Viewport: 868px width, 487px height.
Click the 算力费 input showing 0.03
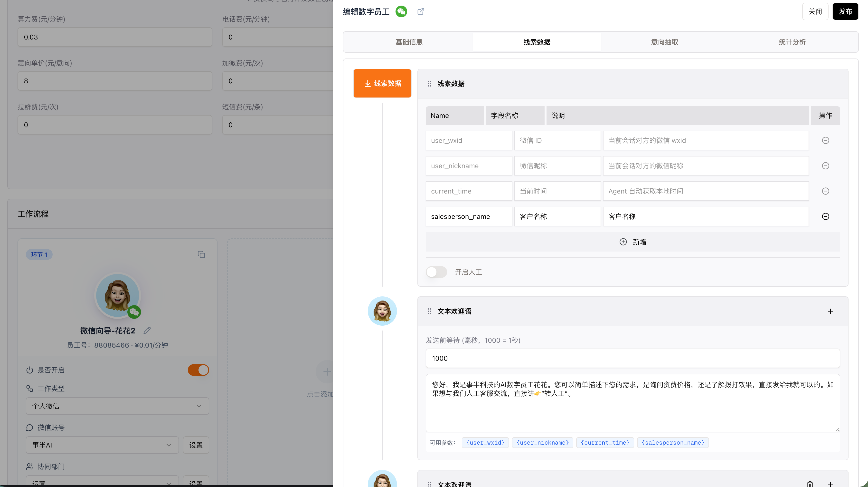point(115,37)
